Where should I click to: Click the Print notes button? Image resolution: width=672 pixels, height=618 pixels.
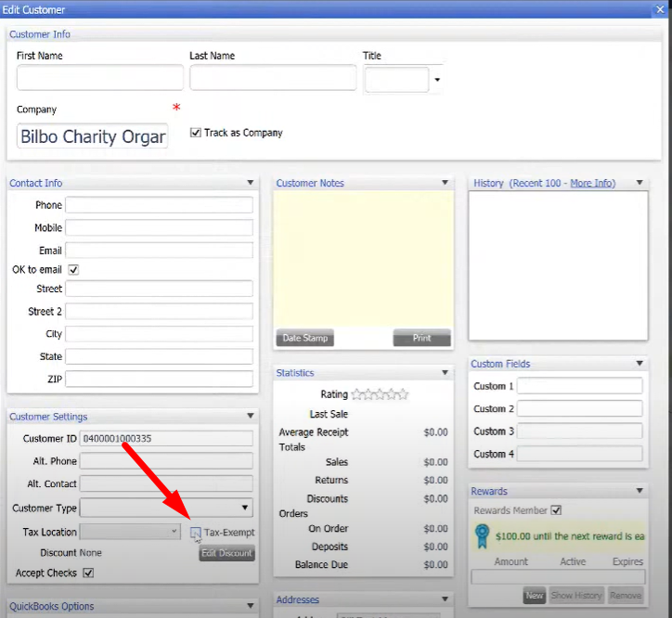[x=421, y=338]
